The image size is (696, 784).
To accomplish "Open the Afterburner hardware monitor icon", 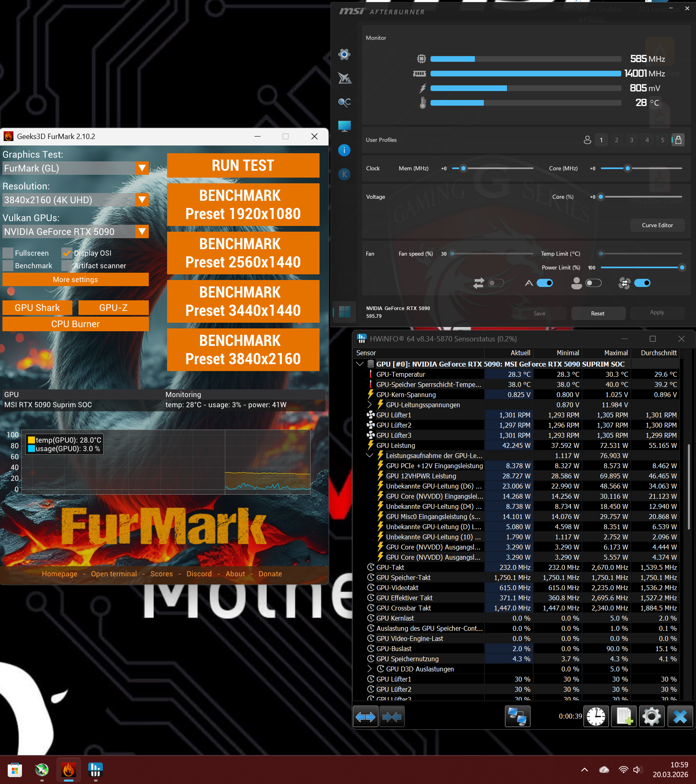I will [344, 126].
